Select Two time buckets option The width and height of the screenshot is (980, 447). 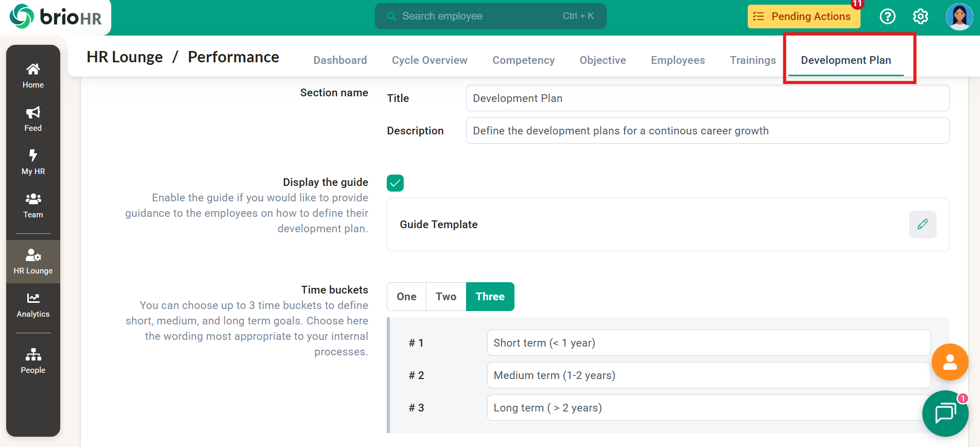click(446, 297)
